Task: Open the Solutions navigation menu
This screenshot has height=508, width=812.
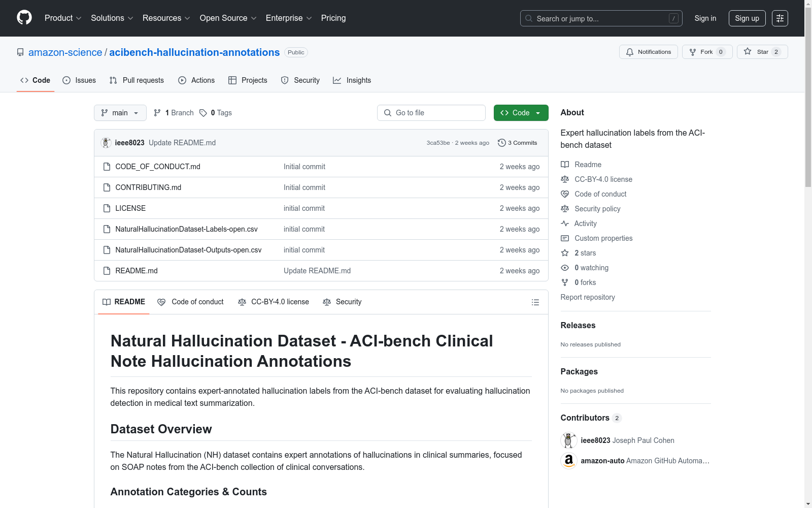Action: pyautogui.click(x=112, y=18)
